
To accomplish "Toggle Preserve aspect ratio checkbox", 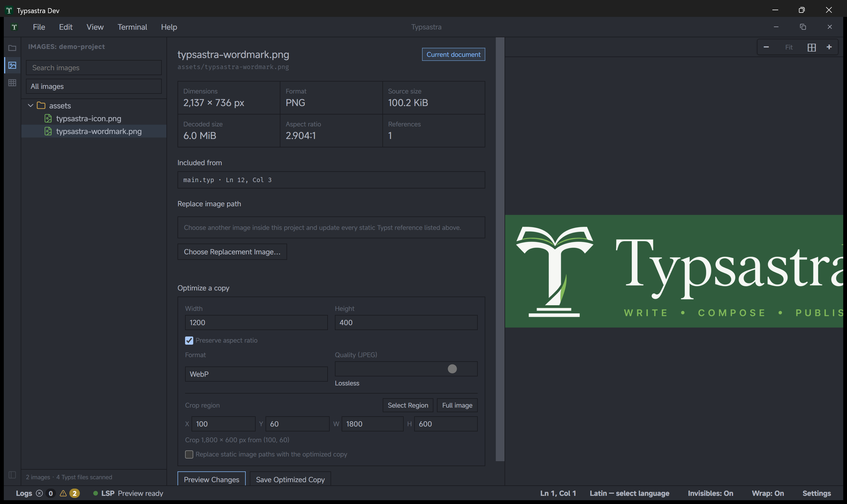I will pyautogui.click(x=189, y=340).
